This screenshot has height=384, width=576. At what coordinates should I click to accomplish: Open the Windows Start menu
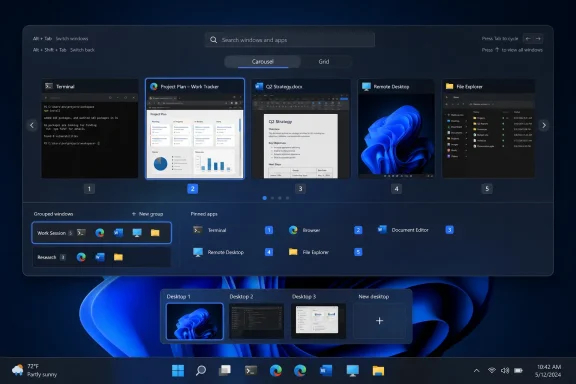178,371
